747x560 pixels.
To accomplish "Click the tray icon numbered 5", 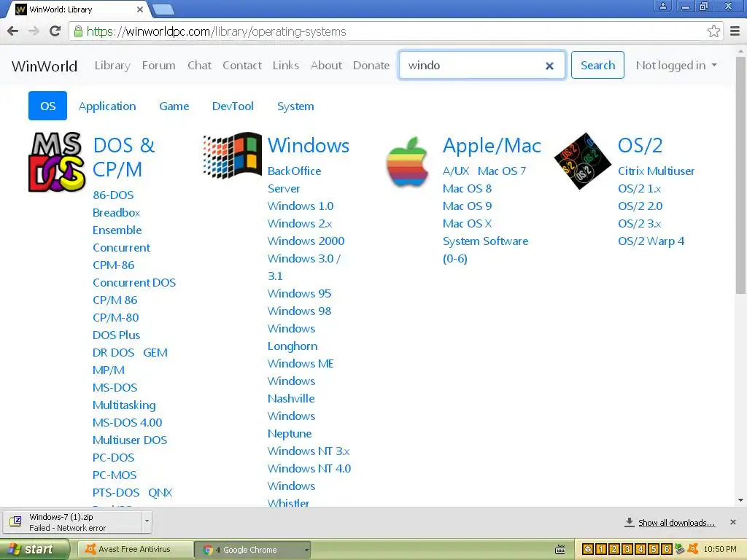I will point(654,550).
